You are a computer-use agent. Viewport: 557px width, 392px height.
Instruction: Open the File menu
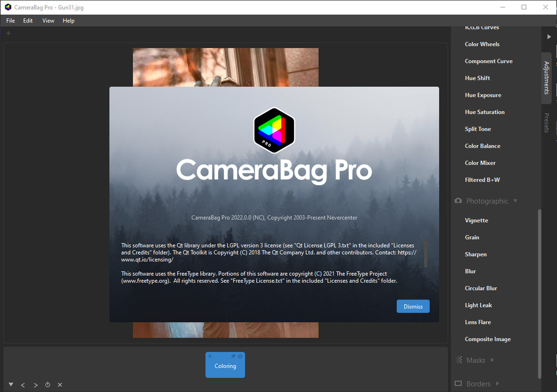tap(10, 21)
